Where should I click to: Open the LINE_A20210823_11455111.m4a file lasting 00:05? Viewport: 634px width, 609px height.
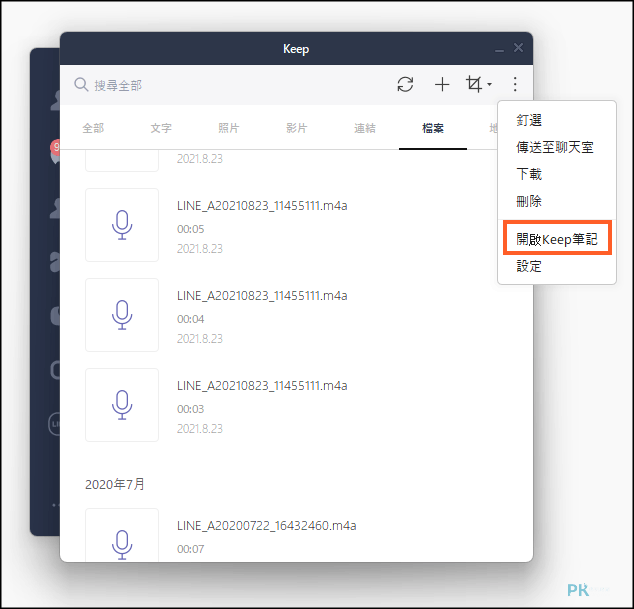262,206
